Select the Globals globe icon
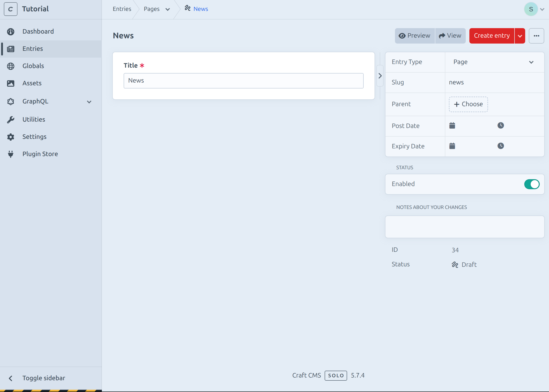Screen dimensions: 549x392 11,66
